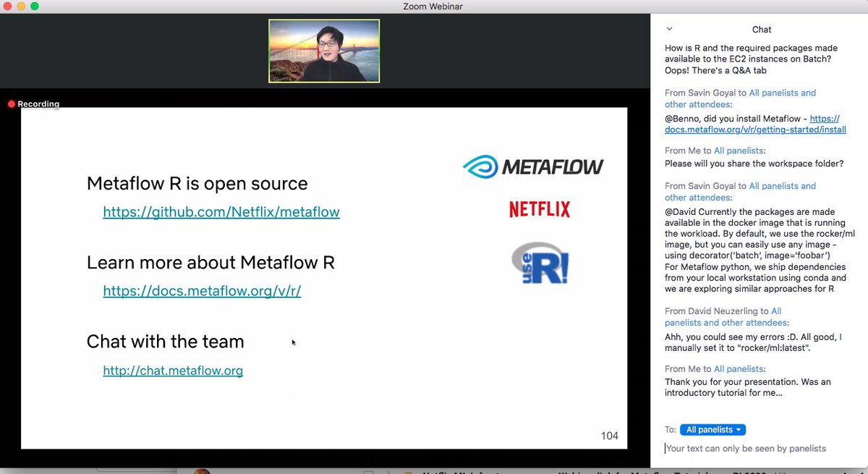
Task: Click the Metaflow logo on the slide
Action: pyautogui.click(x=533, y=166)
